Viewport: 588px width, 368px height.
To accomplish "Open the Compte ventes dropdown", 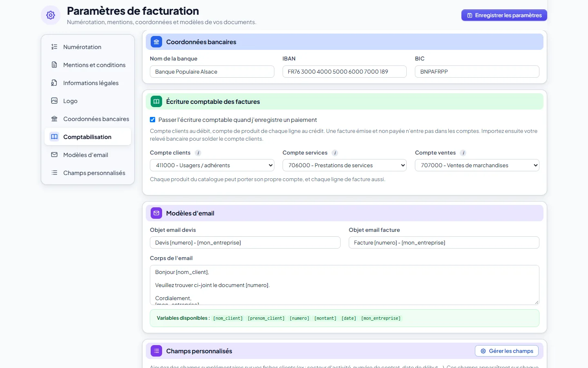I will 477,165.
